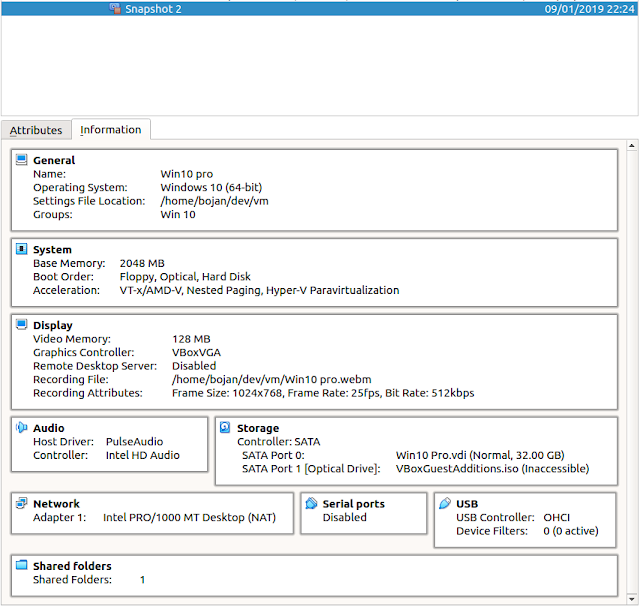This screenshot has width=640, height=606.
Task: Click the Groups value Win 10
Action: [178, 215]
